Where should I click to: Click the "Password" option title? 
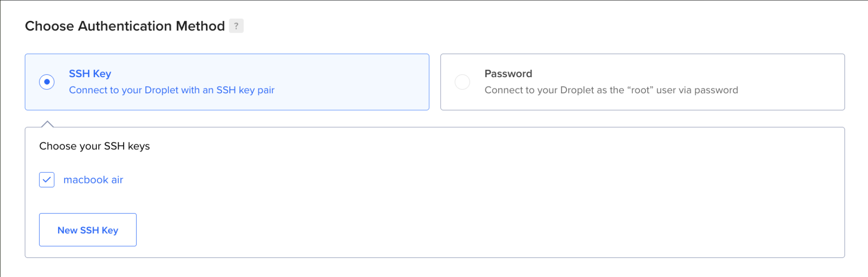(508, 74)
